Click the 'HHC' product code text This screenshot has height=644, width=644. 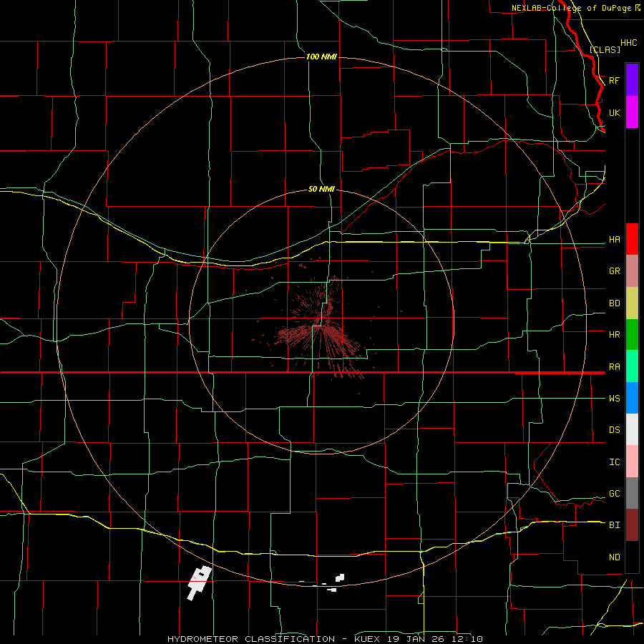(x=628, y=43)
